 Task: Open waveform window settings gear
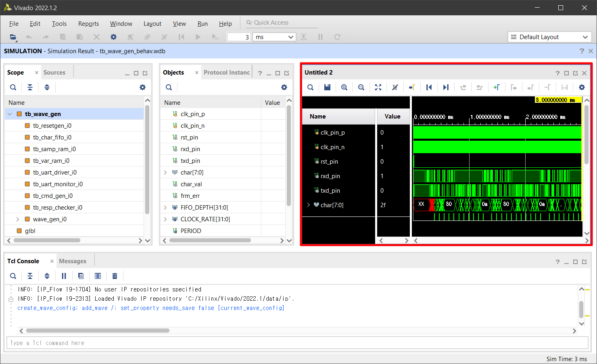point(582,87)
